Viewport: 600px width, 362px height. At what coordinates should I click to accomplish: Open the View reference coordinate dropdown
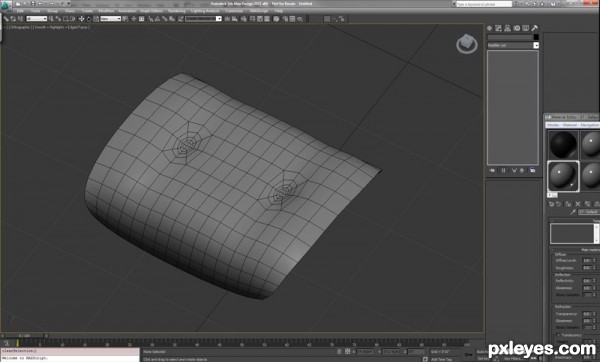pyautogui.click(x=111, y=19)
